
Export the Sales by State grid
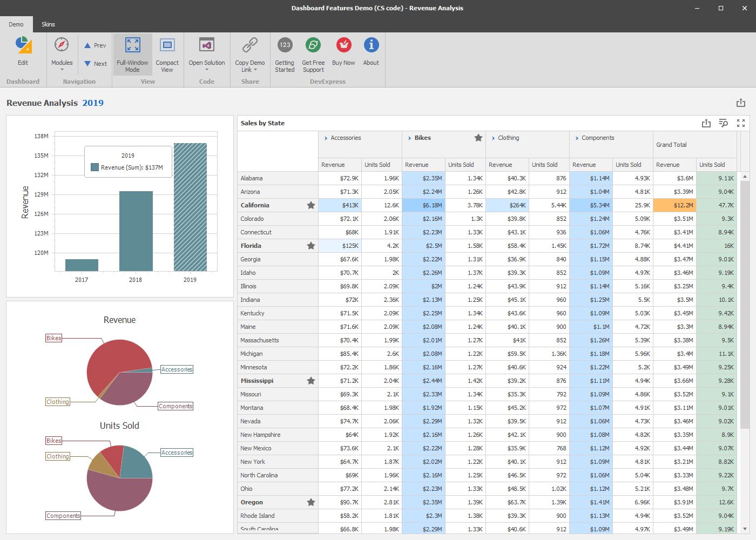pyautogui.click(x=706, y=123)
